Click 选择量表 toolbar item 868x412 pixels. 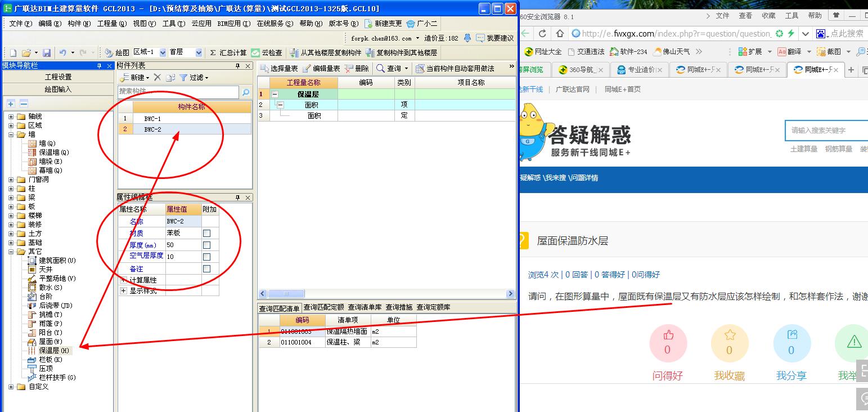pyautogui.click(x=278, y=69)
